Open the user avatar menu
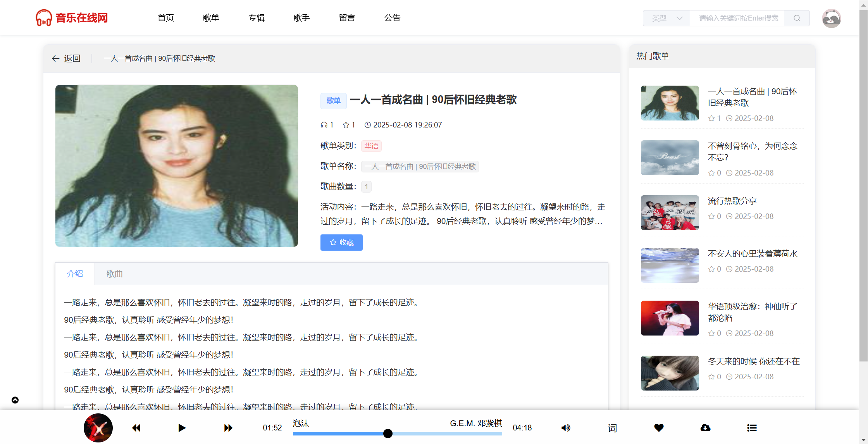This screenshot has width=868, height=444. coord(831,18)
